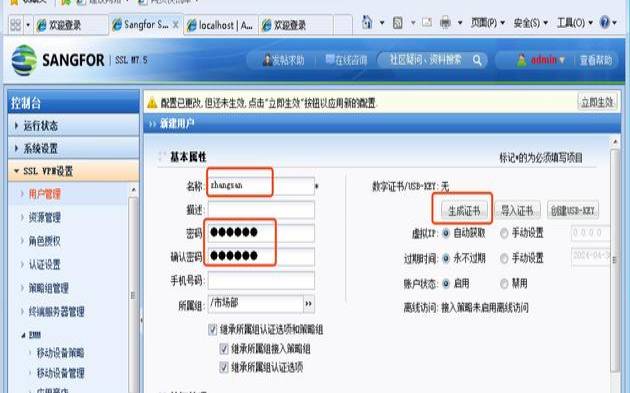Viewport: 630px width, 393px height.
Task: Click 在线咨询 link in header
Action: 346,60
